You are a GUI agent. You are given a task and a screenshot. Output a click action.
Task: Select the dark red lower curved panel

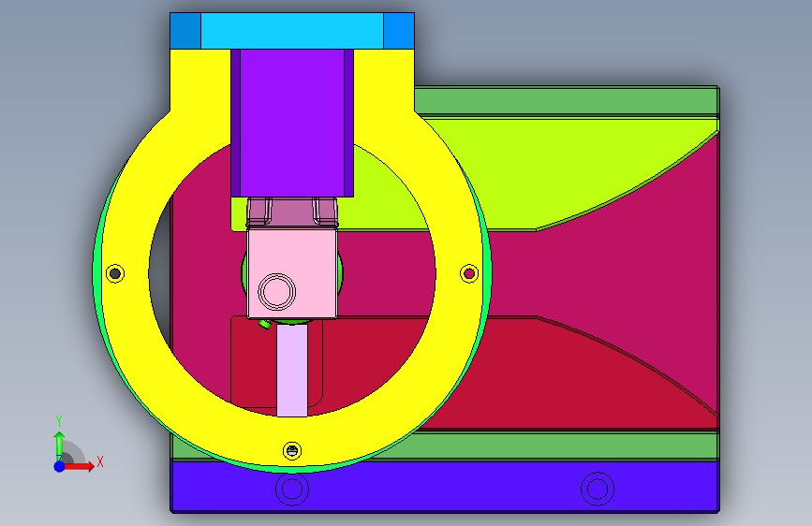[518, 383]
